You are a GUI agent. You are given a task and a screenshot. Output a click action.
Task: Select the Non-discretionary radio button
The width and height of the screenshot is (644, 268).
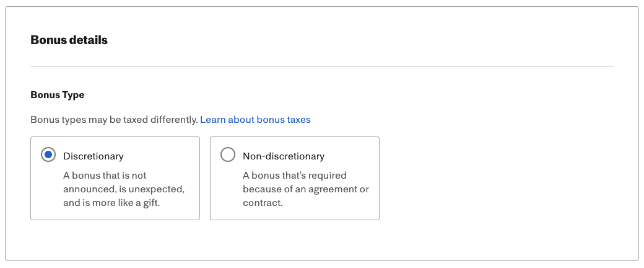coord(228,155)
